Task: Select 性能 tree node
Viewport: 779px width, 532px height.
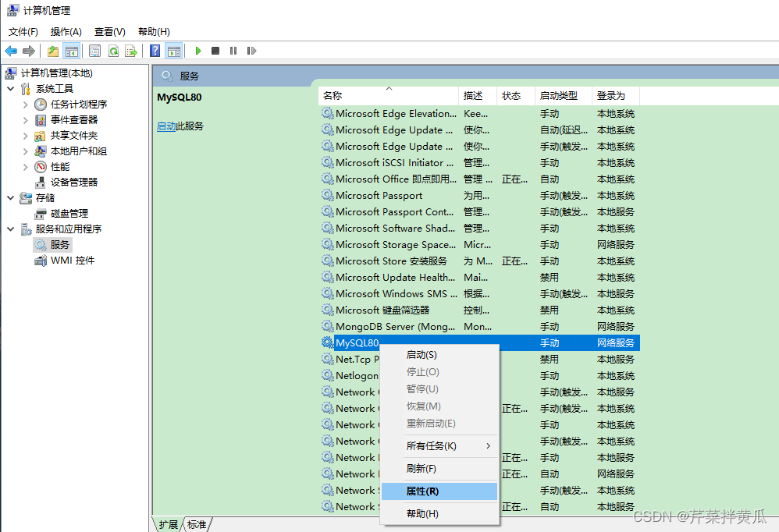Action: pos(59,167)
